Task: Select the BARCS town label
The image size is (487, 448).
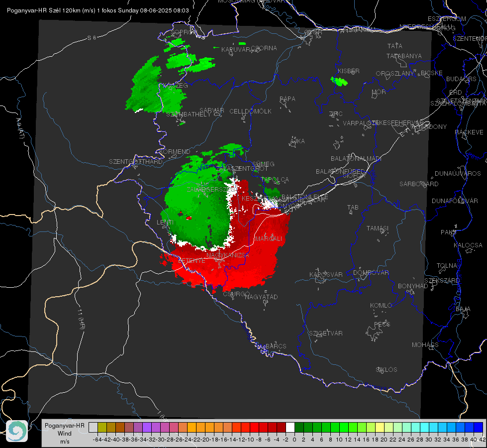Action: click(x=276, y=346)
